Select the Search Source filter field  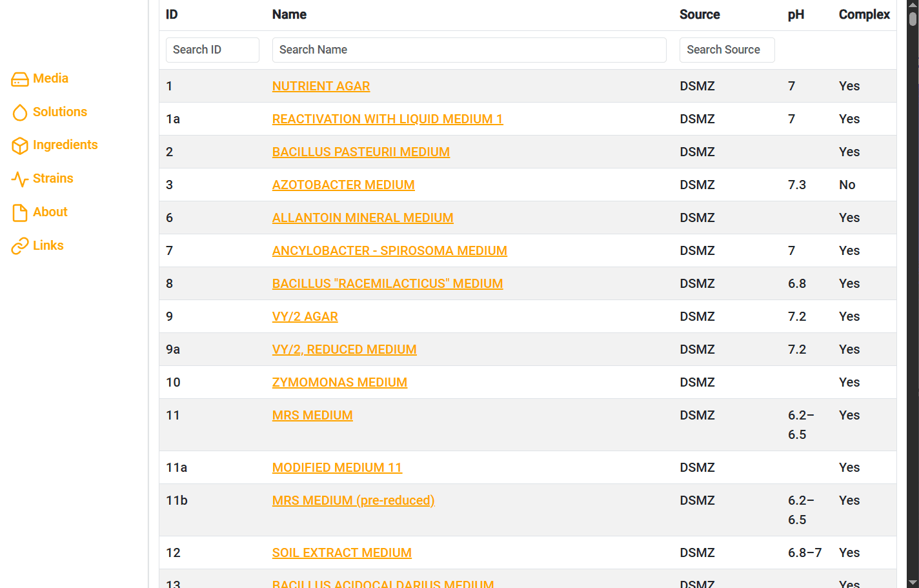pos(727,50)
